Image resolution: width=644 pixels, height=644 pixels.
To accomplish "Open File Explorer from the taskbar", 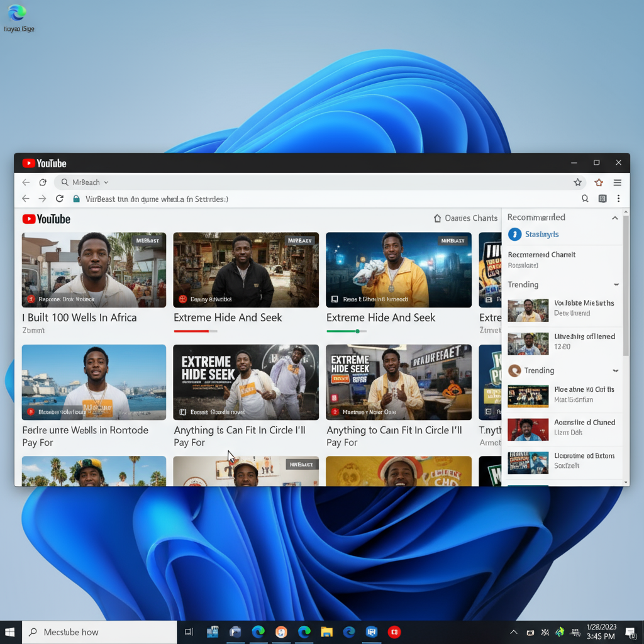I will (x=326, y=632).
